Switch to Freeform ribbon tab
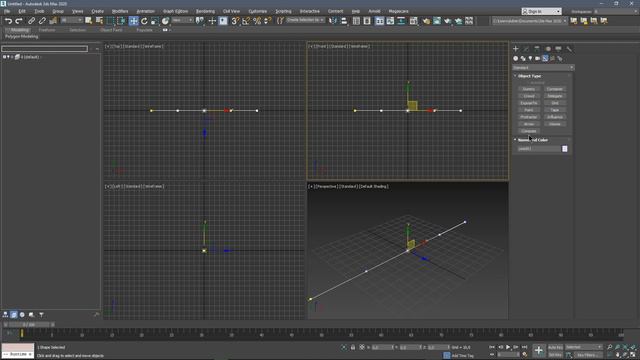Image resolution: width=640 pixels, height=360 pixels. coord(47,30)
